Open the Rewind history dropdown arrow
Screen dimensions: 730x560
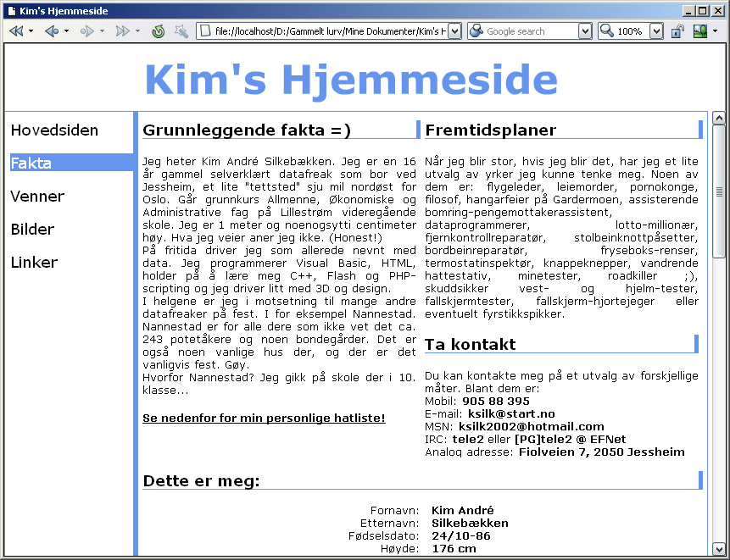31,31
